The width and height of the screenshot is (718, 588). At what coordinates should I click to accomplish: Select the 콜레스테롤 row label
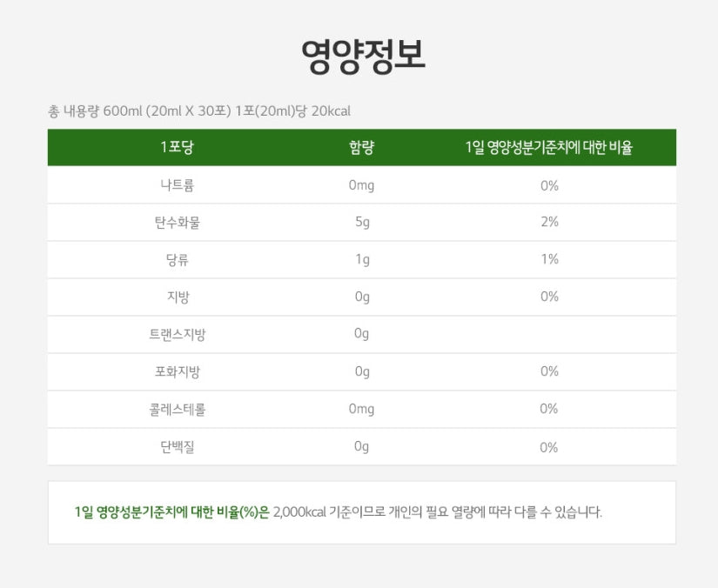click(177, 409)
